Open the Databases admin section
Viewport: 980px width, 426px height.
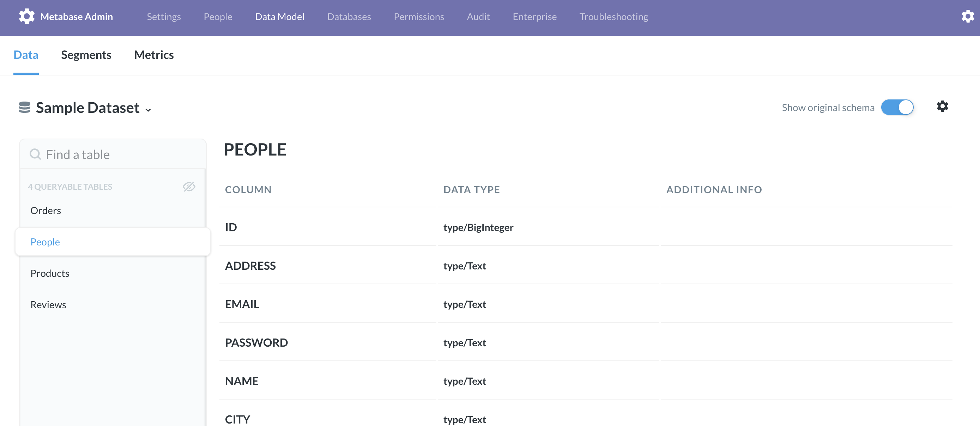pyautogui.click(x=349, y=17)
